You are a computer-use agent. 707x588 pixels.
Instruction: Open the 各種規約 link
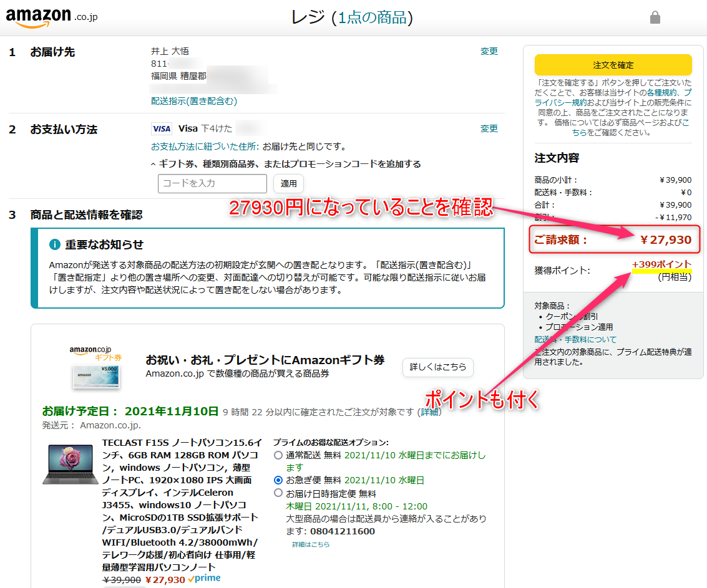click(x=661, y=92)
